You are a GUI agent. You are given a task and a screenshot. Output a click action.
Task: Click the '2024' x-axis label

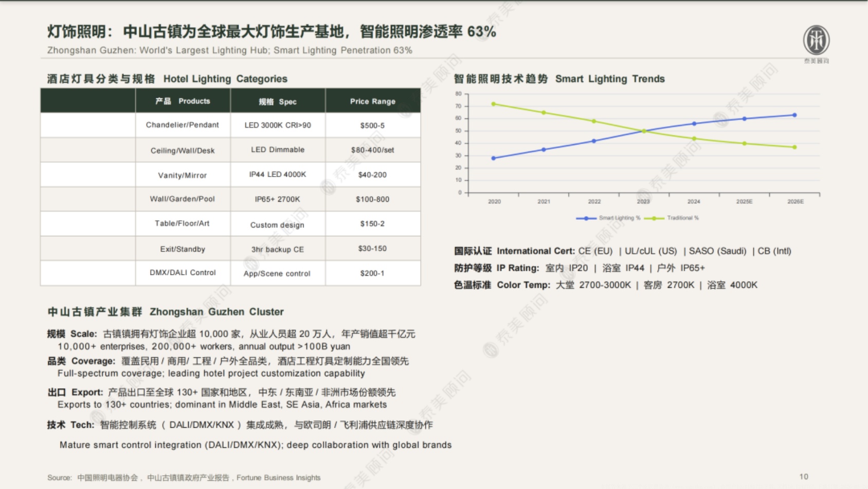[x=694, y=202]
